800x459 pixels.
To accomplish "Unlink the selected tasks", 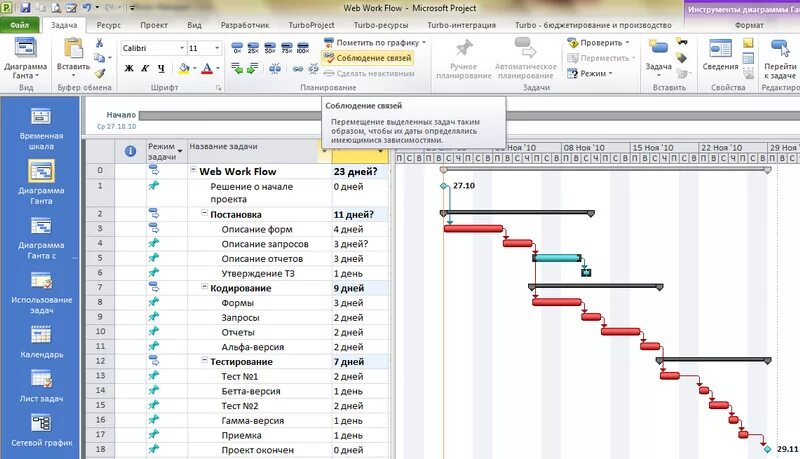I will pyautogui.click(x=313, y=68).
